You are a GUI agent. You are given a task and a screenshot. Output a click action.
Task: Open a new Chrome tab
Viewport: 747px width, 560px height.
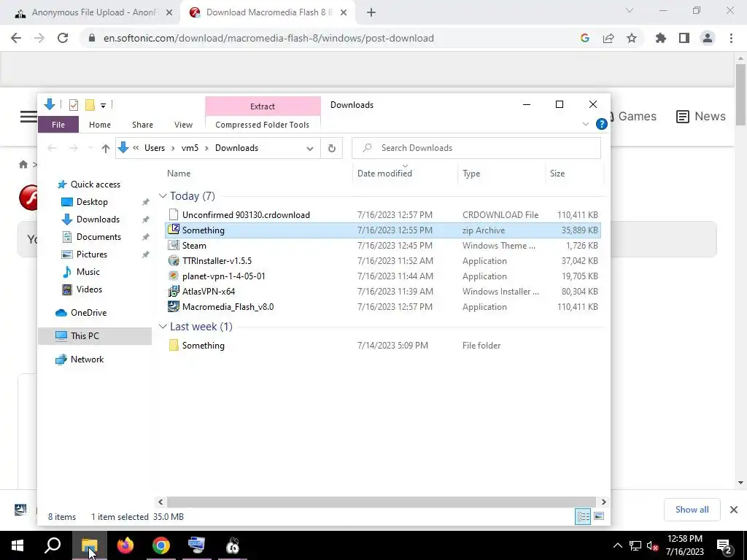click(371, 12)
